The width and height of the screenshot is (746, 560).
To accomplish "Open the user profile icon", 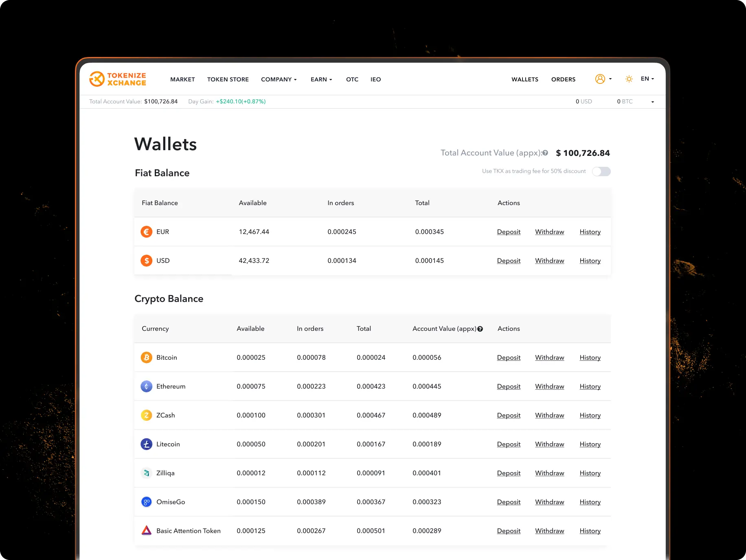I will pyautogui.click(x=601, y=79).
